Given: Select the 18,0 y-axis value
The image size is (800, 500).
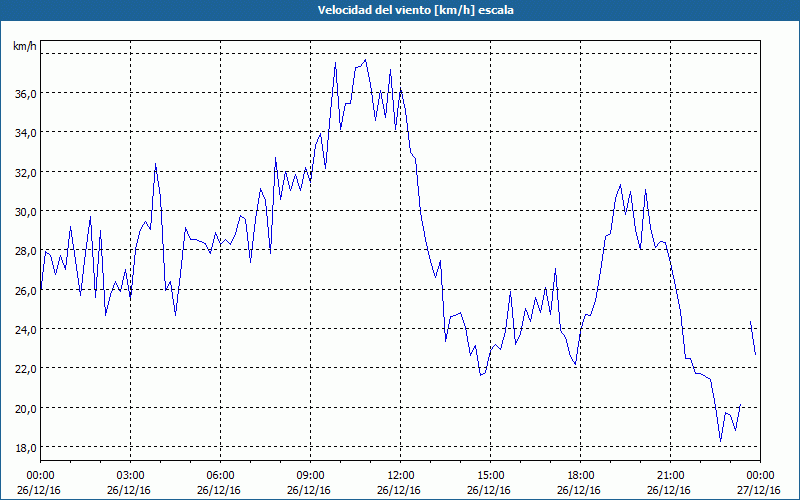Looking at the screenshot, I should click(x=26, y=448).
